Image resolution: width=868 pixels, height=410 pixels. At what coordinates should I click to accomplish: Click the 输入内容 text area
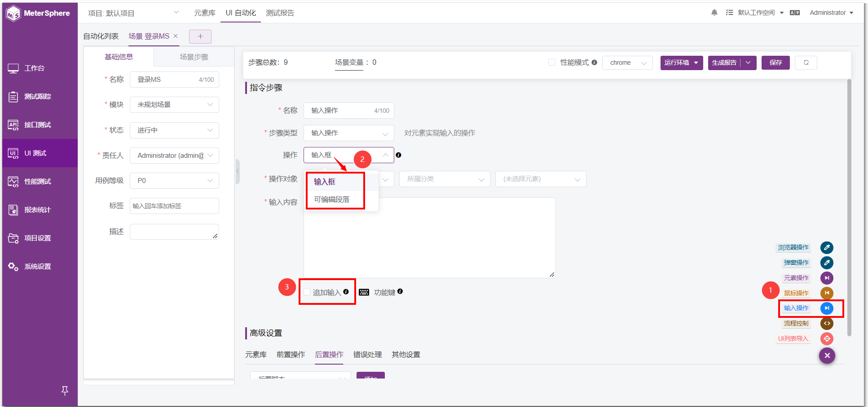[x=430, y=238]
